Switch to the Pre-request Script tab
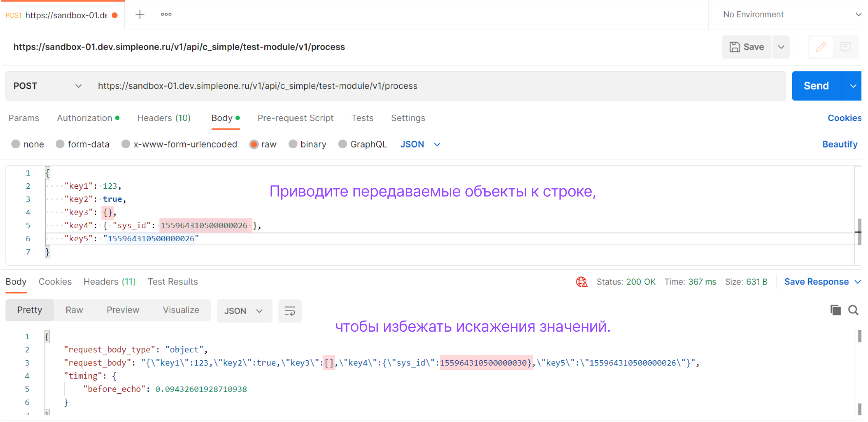868x422 pixels. coord(295,118)
